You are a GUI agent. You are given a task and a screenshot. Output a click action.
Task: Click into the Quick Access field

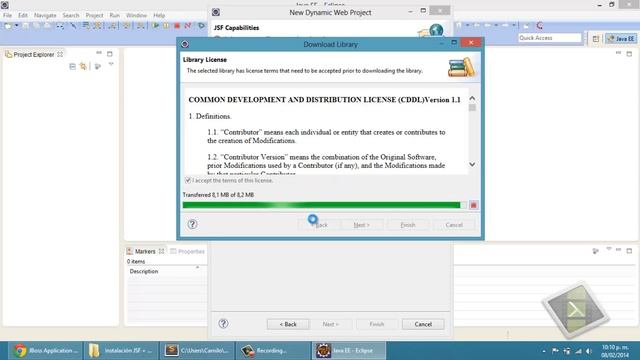click(x=549, y=38)
